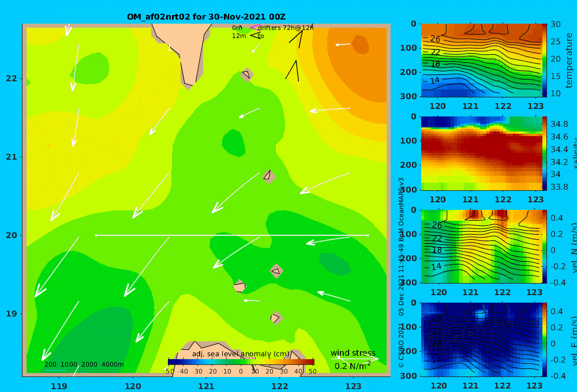The height and width of the screenshot is (392, 577).
Task: Click the 'wind stress' legend text
Action: tap(353, 353)
